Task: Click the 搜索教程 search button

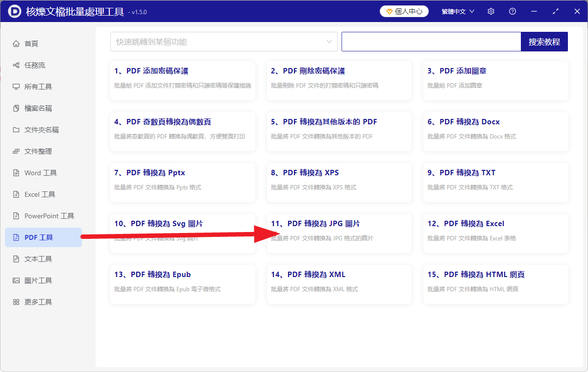Action: [544, 42]
